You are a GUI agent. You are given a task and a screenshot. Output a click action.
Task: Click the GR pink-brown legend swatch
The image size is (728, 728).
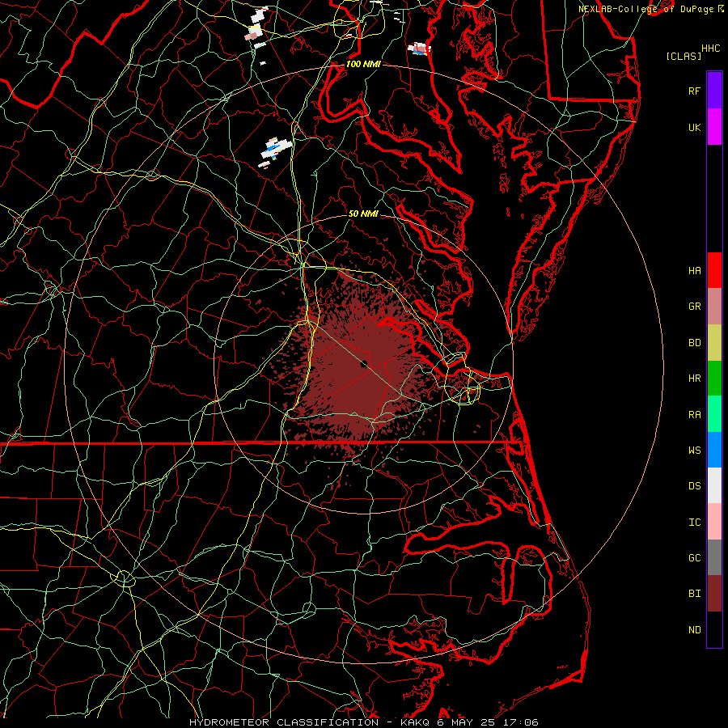[714, 307]
